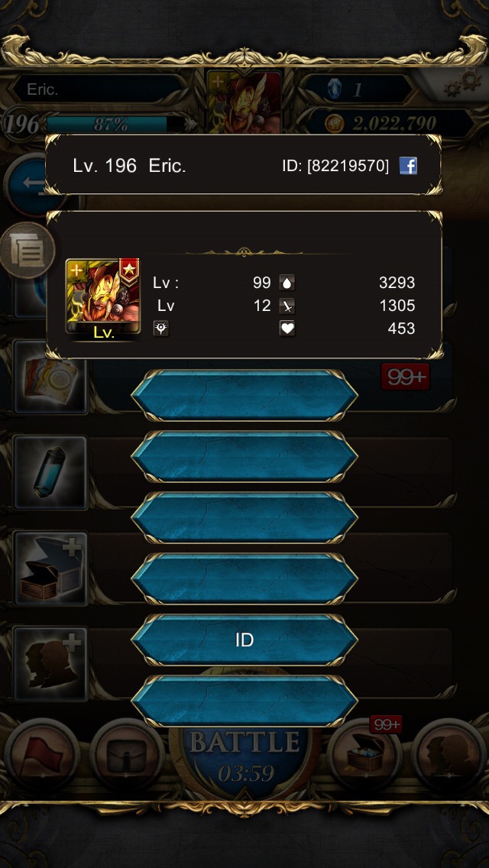
Task: Click the Facebook icon beside the player ID
Action: [x=408, y=166]
